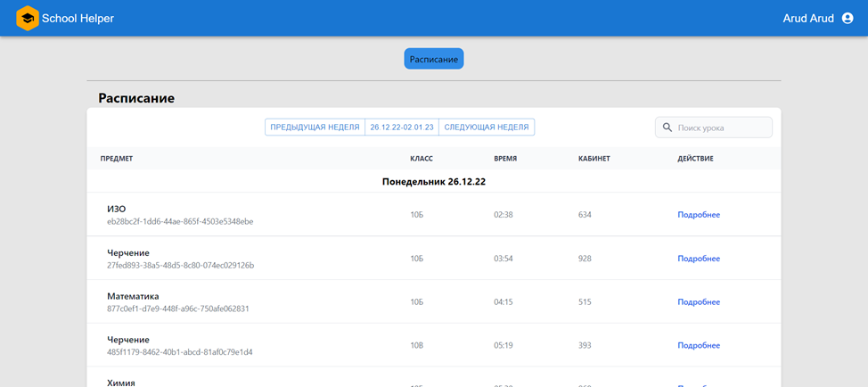This screenshot has width=868, height=387.
Task: Click the search magnifier icon
Action: pyautogui.click(x=667, y=128)
